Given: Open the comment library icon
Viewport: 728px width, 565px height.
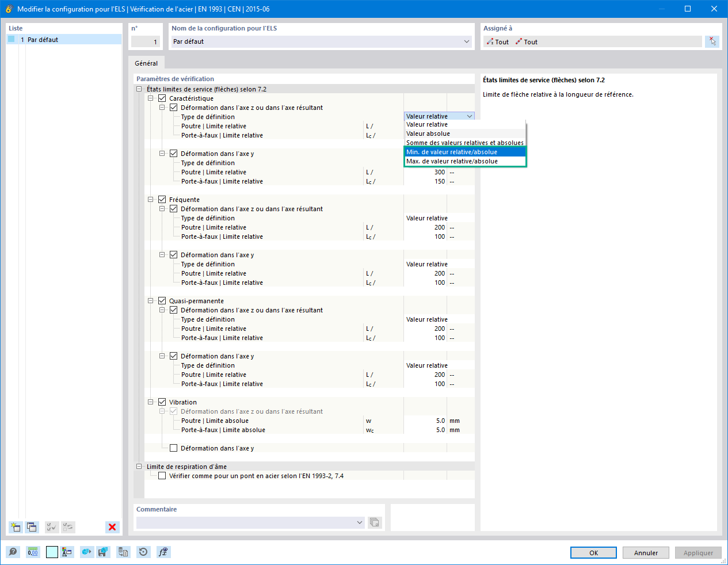Looking at the screenshot, I should coord(375,522).
